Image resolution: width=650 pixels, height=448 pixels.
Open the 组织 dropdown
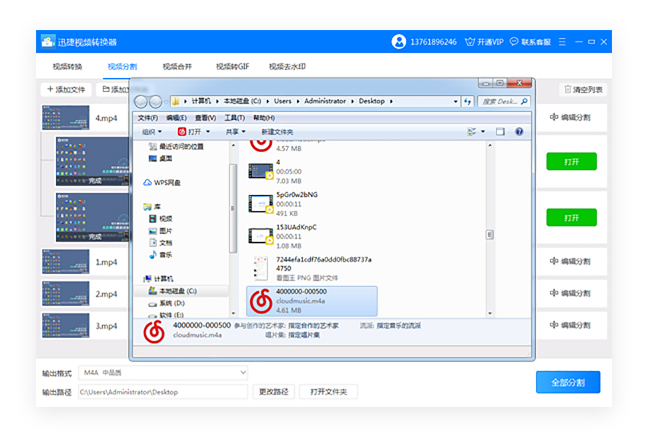pos(152,132)
